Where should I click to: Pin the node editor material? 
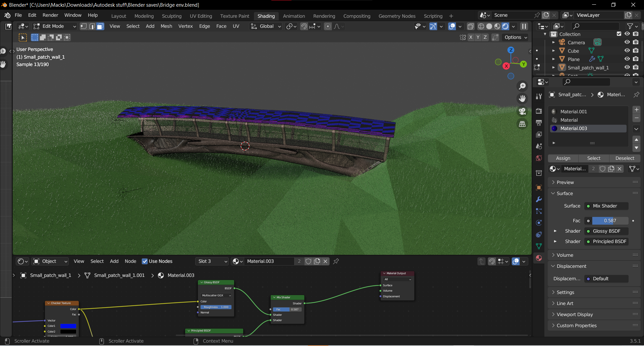click(x=336, y=261)
